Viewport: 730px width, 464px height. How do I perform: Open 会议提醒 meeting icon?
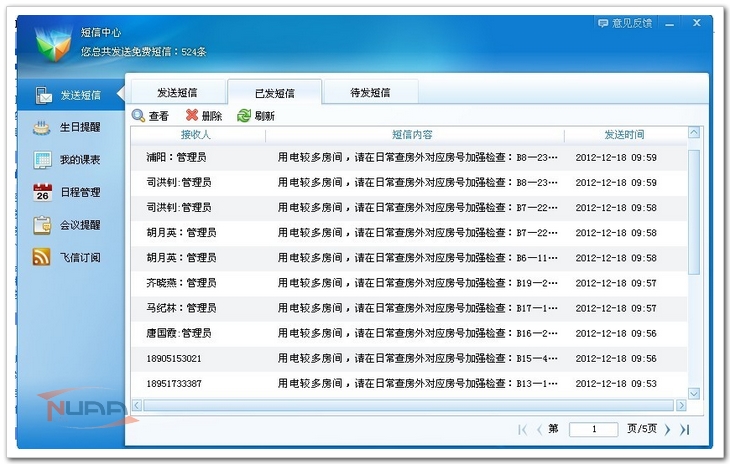[x=42, y=225]
